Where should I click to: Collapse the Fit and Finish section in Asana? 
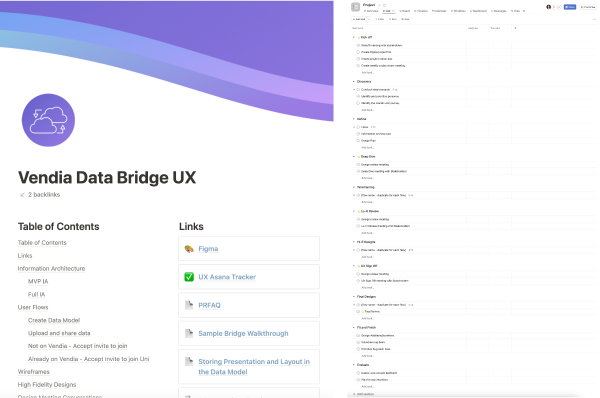(x=354, y=328)
